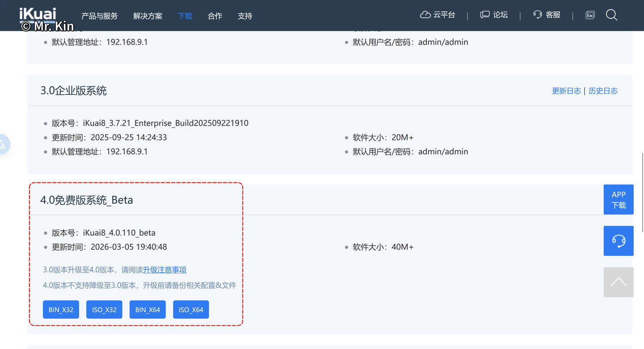
Task: Open the forum chat bubble icon
Action: [485, 15]
